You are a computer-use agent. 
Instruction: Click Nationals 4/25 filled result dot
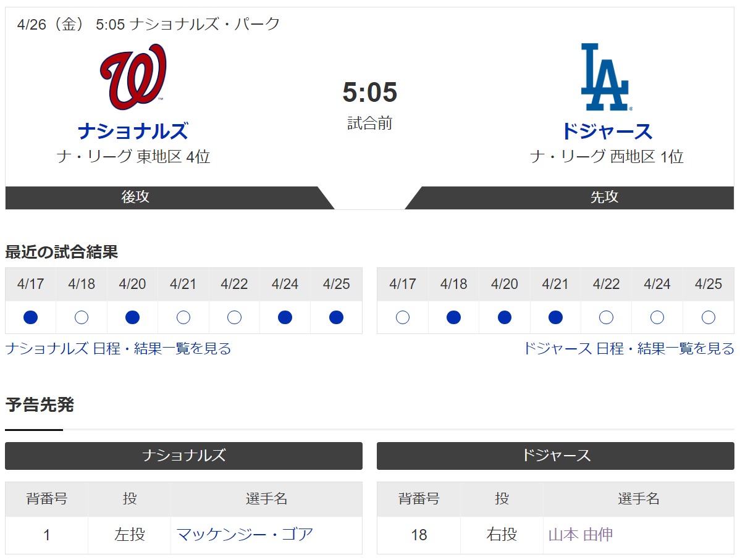tap(336, 317)
